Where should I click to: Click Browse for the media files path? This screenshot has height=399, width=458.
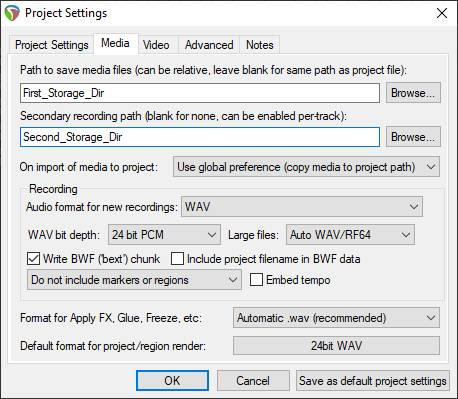413,93
